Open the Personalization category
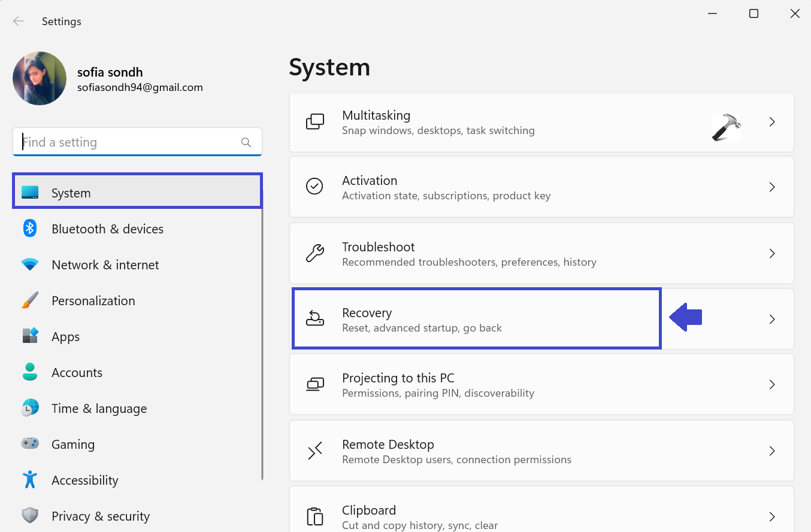This screenshot has width=811, height=532. pyautogui.click(x=93, y=301)
